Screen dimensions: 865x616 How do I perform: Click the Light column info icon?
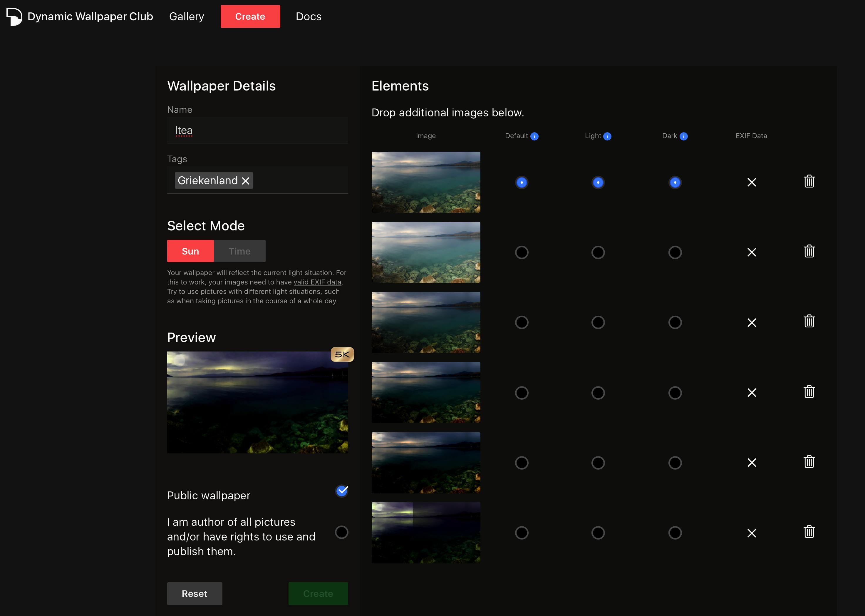[607, 136]
